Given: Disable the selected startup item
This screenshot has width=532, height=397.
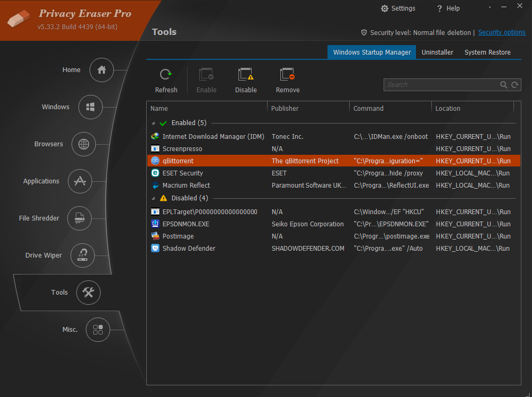Looking at the screenshot, I should coord(246,81).
